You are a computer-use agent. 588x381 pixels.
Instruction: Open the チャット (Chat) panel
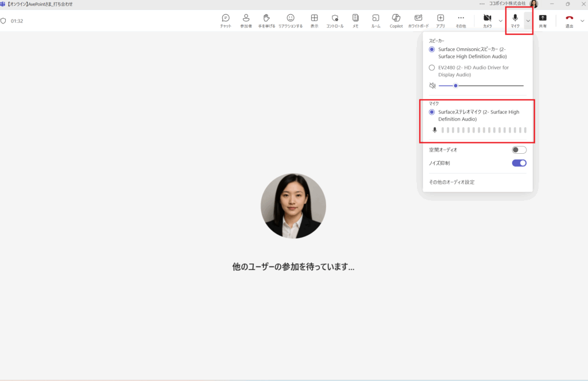226,21
